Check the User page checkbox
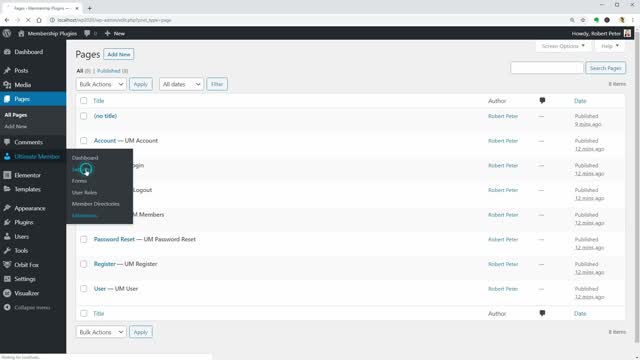Screen dimensions: 640x360 point(84,289)
